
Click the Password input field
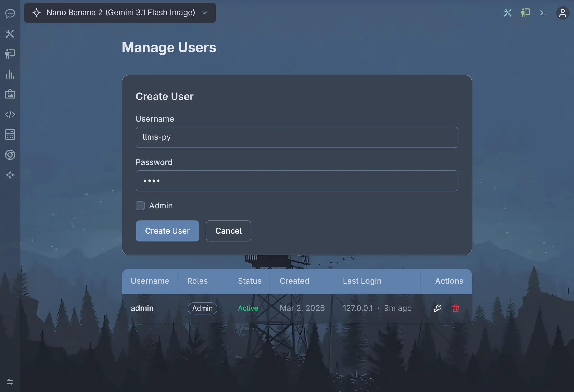tap(297, 181)
